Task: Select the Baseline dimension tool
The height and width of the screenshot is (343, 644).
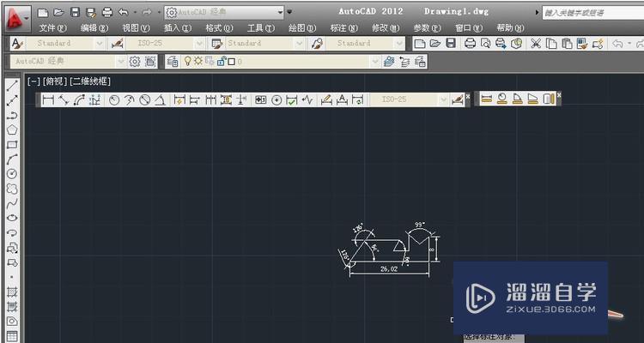Action: [195, 99]
